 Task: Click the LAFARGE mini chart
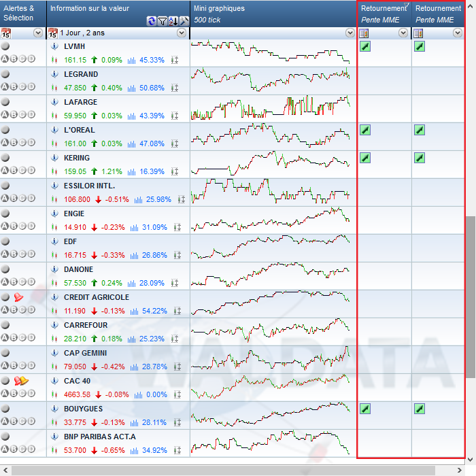pos(270,109)
